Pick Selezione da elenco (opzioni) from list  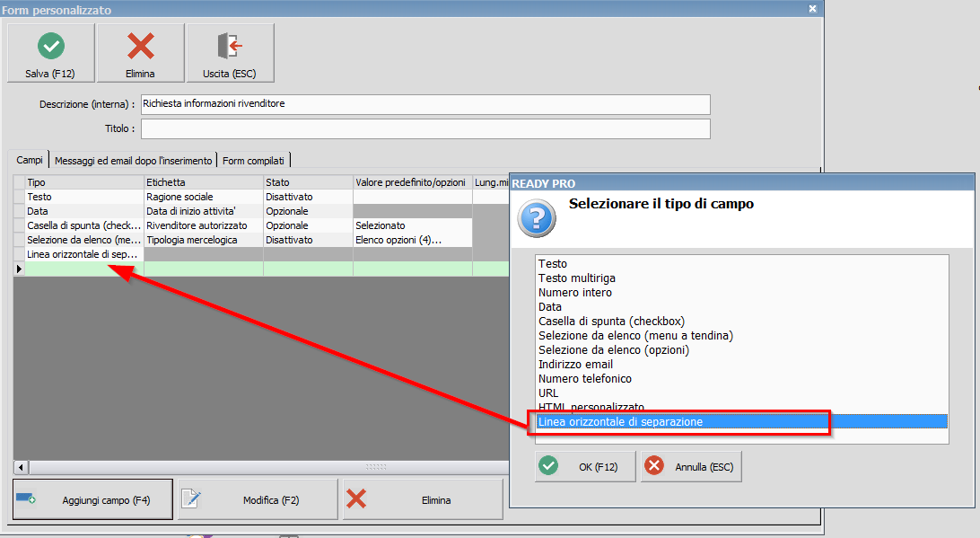point(614,350)
